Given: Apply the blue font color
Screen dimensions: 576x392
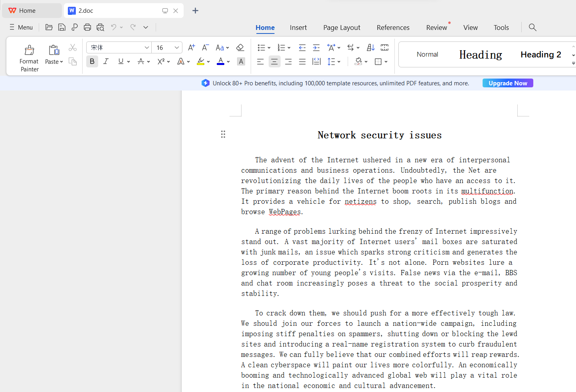Looking at the screenshot, I should pos(220,61).
